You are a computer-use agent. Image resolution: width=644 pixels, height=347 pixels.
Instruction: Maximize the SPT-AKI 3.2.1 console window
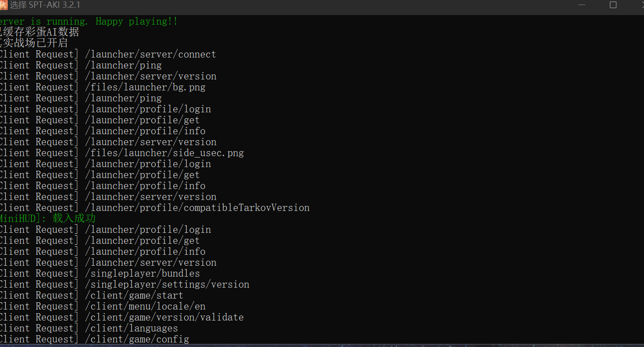(613, 5)
